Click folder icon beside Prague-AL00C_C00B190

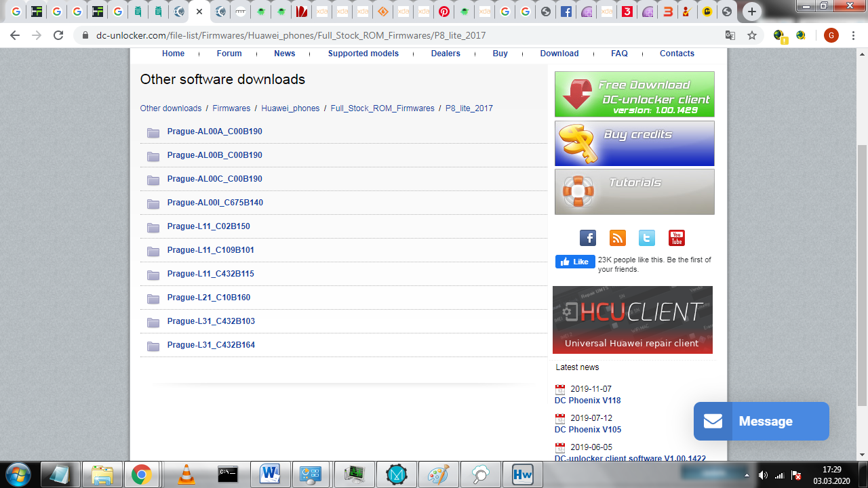(x=153, y=180)
